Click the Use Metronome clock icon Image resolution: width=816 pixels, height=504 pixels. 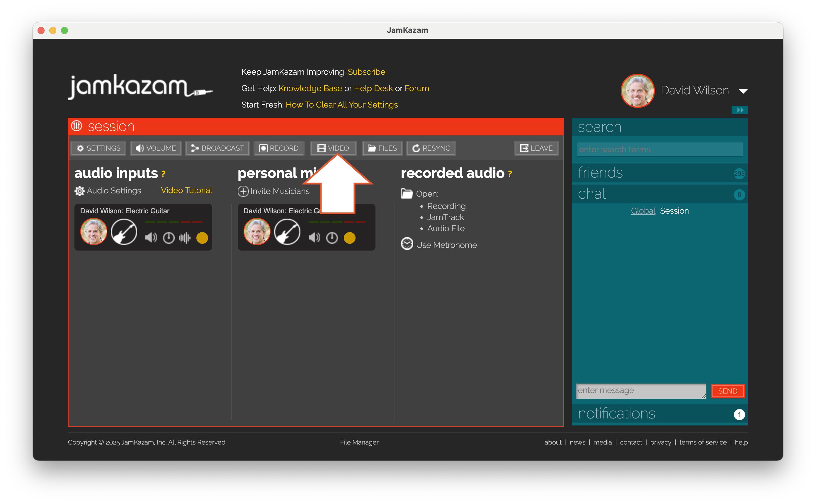point(407,244)
